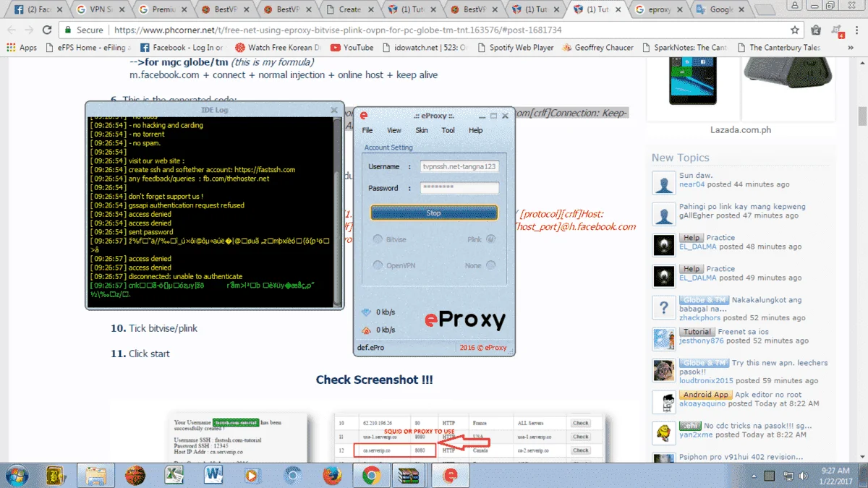Open the Skin menu in eProxy
868x488 pixels.
point(422,130)
